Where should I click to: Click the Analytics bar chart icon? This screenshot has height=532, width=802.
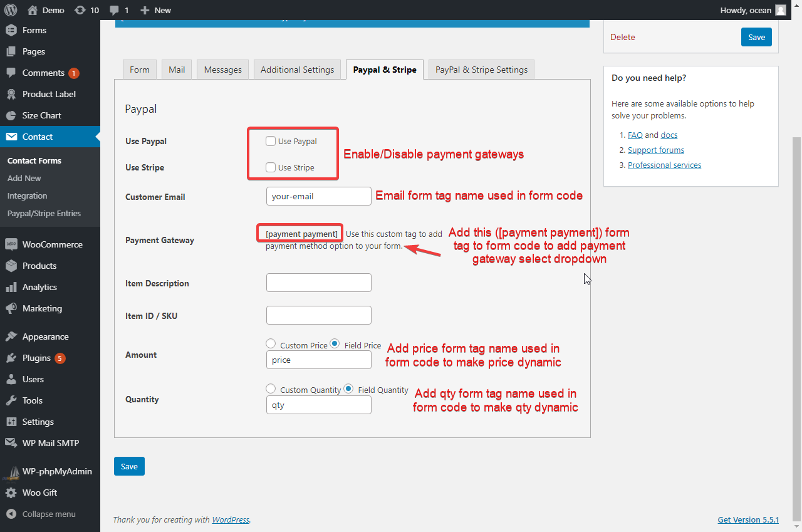[11, 287]
